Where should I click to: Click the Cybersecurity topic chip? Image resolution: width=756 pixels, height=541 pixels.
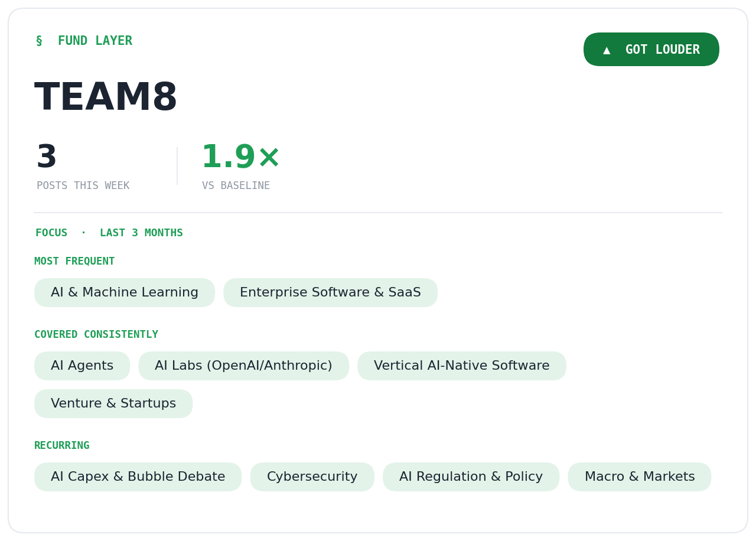[x=312, y=477]
